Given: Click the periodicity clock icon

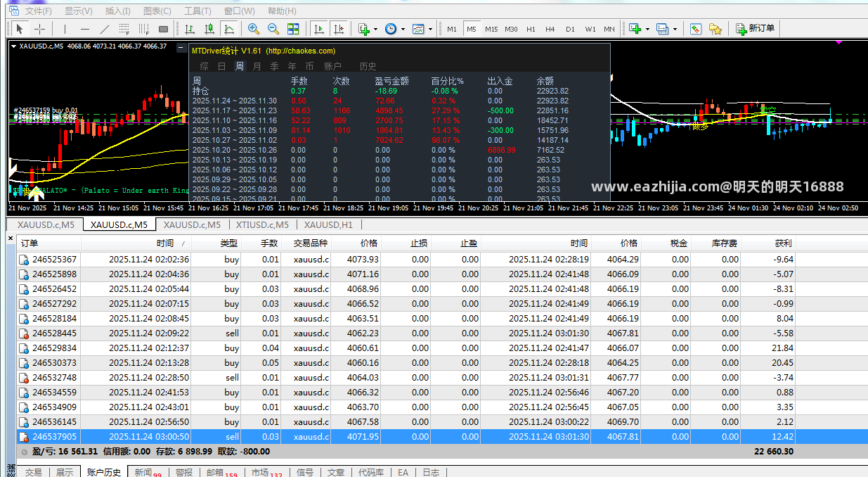Looking at the screenshot, I should [390, 29].
